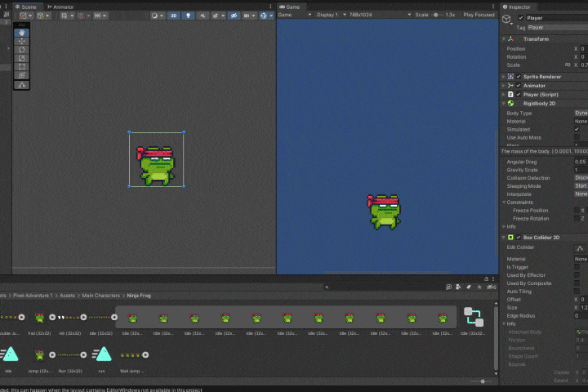
Task: Toggle scene lighting bulb icon
Action: click(x=189, y=16)
